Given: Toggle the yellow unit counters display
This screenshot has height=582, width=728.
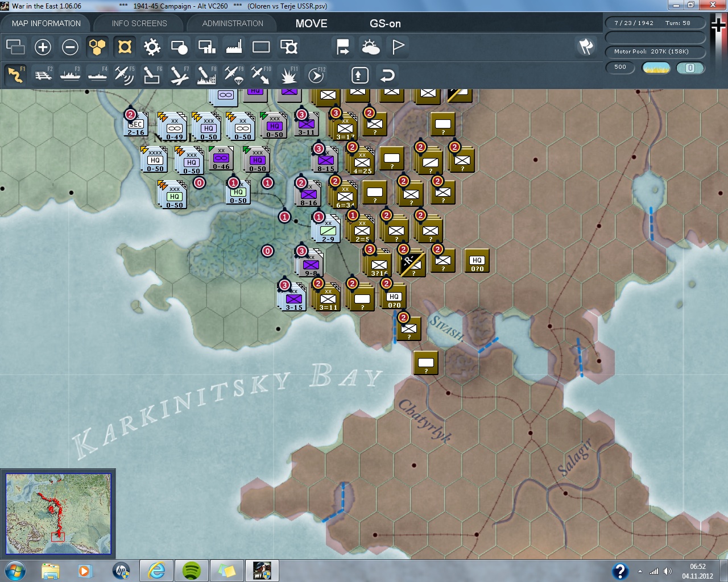Looking at the screenshot, I should coord(125,47).
